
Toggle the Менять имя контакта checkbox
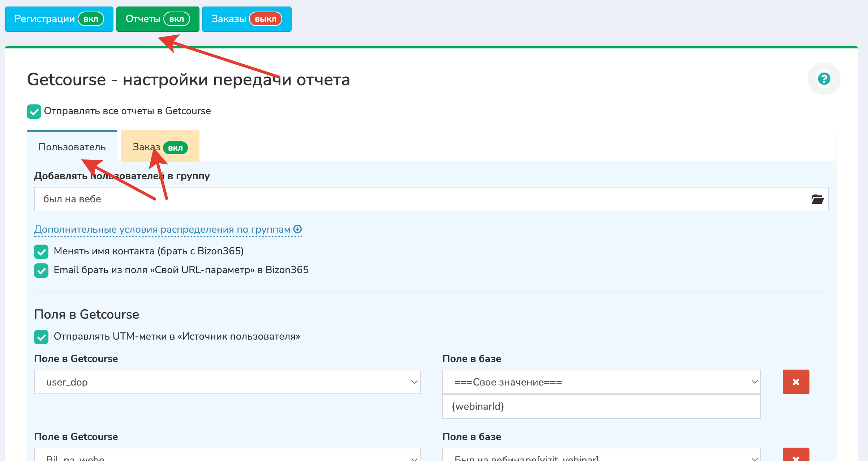tap(41, 252)
